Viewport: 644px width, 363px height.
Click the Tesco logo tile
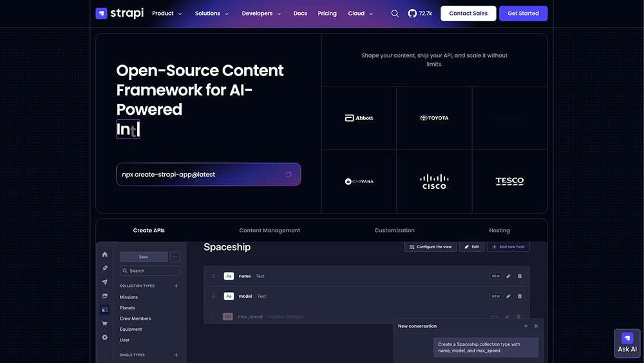pyautogui.click(x=509, y=181)
